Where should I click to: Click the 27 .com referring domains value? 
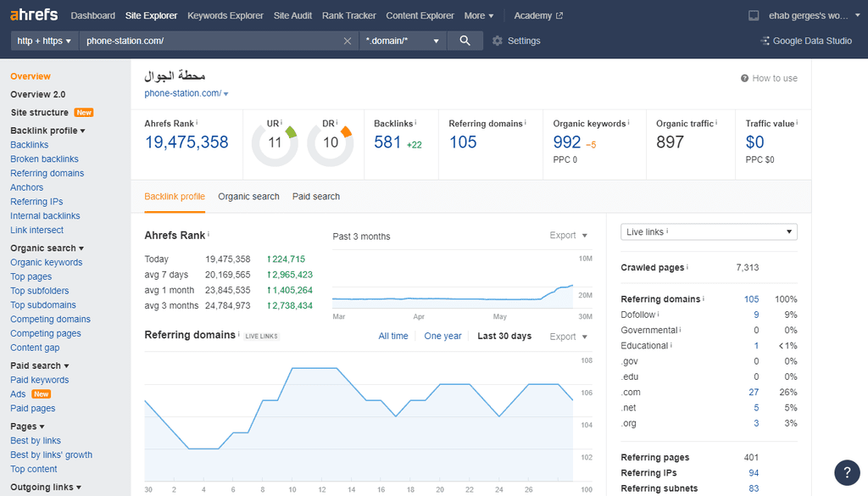pos(754,392)
